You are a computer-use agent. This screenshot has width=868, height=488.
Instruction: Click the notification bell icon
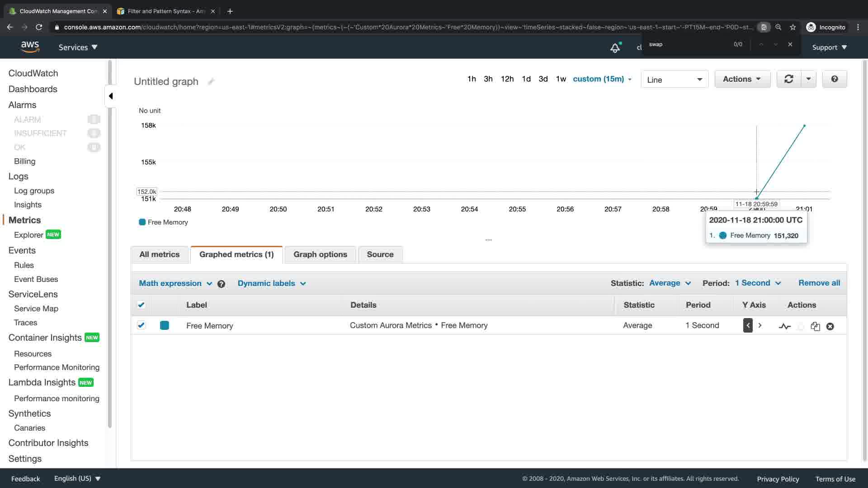[x=615, y=47]
